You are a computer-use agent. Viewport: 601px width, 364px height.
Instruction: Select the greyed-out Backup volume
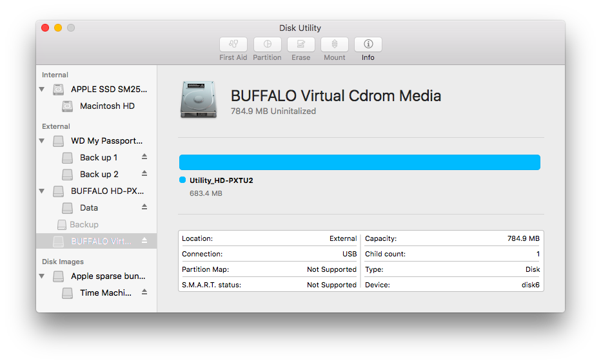[x=84, y=225]
